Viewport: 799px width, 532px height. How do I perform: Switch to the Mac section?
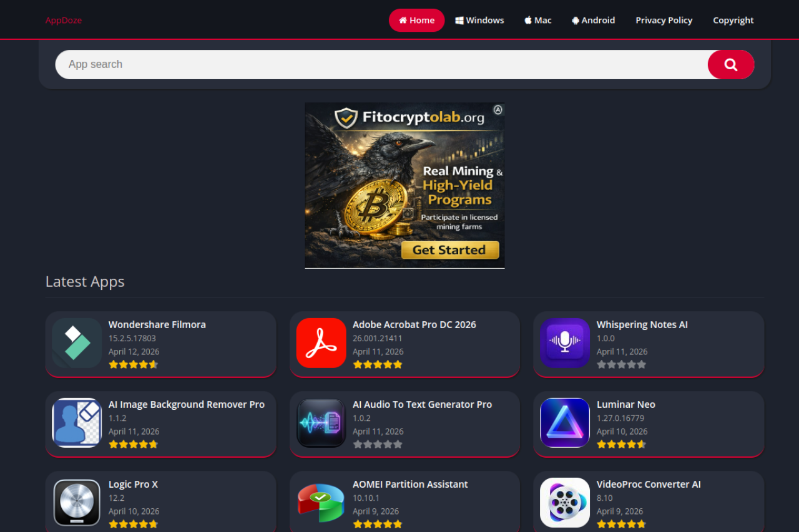pos(537,20)
